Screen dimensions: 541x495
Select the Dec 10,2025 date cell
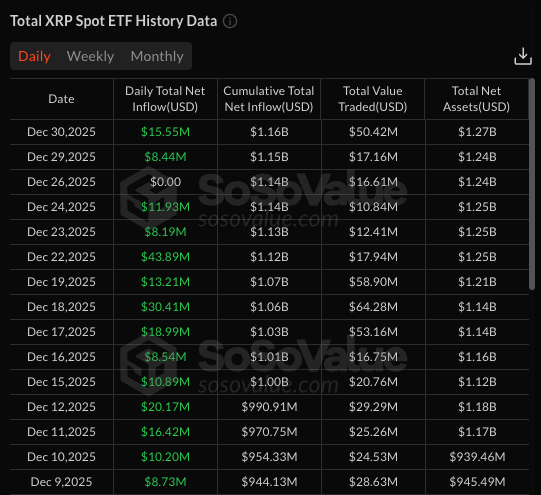61,457
